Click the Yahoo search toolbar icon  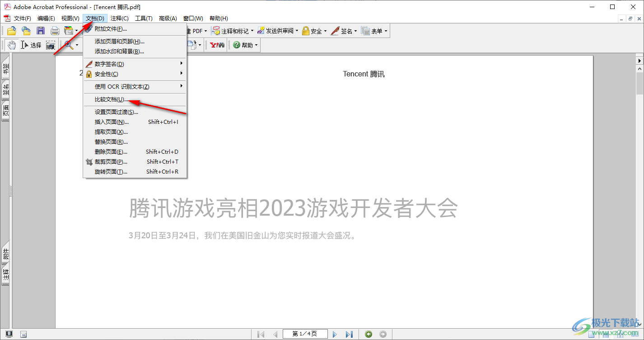tap(217, 45)
